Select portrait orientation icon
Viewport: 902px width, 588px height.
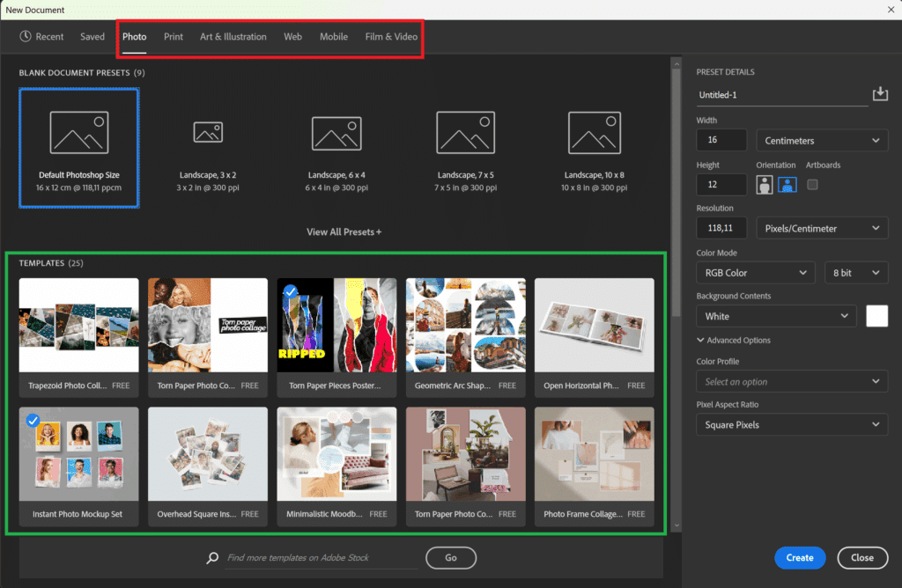[765, 185]
